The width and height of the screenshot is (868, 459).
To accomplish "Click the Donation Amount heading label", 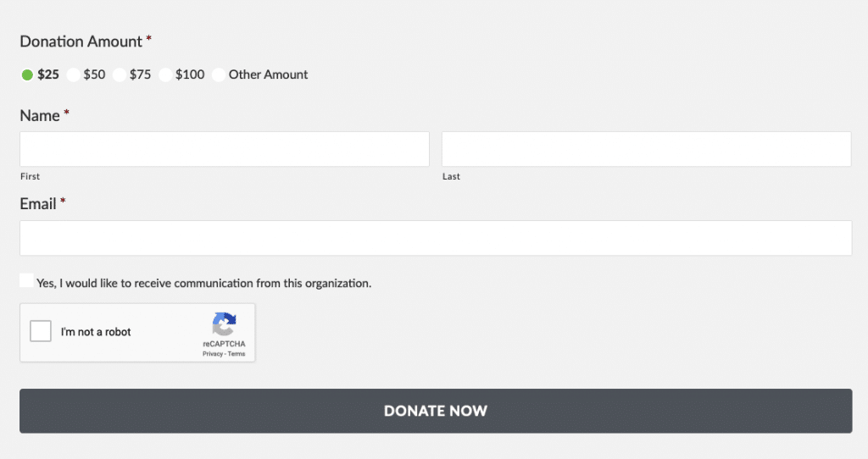I will [81, 41].
